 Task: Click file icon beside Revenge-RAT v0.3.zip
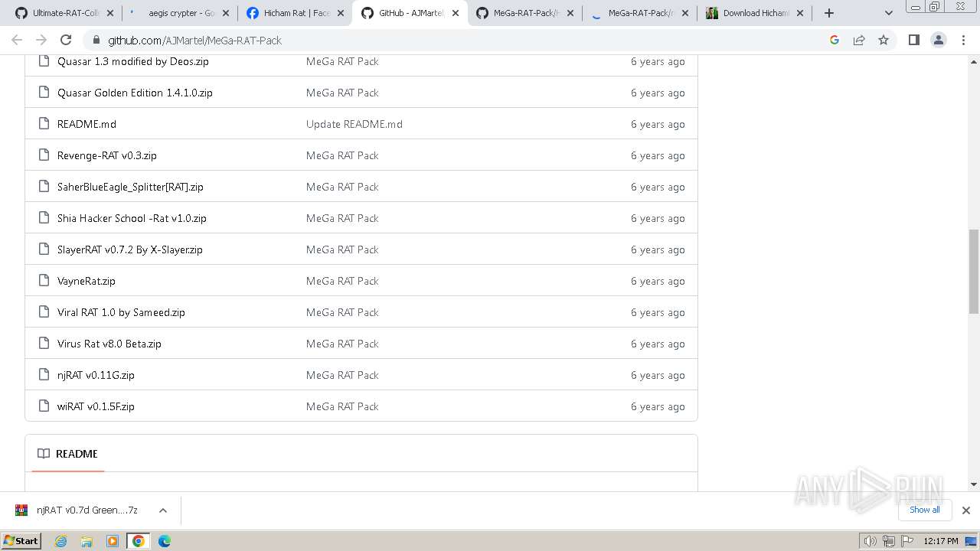click(x=44, y=155)
